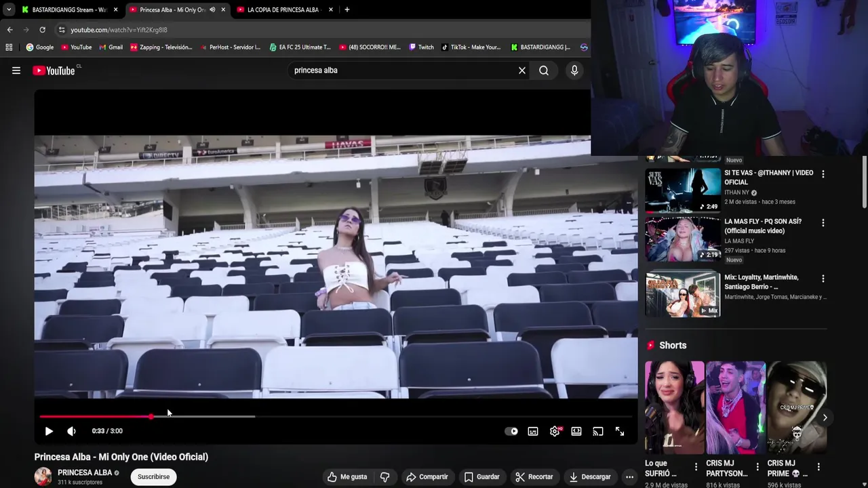Open options for CRIS MJ PRIME short
This screenshot has height=488, width=868.
[818, 466]
